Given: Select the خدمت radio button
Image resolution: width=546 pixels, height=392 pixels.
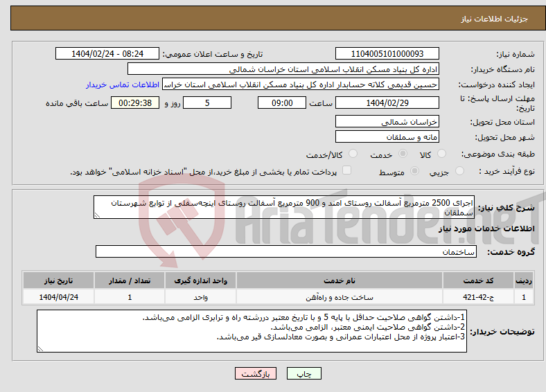Looking at the screenshot, I should point(403,154).
